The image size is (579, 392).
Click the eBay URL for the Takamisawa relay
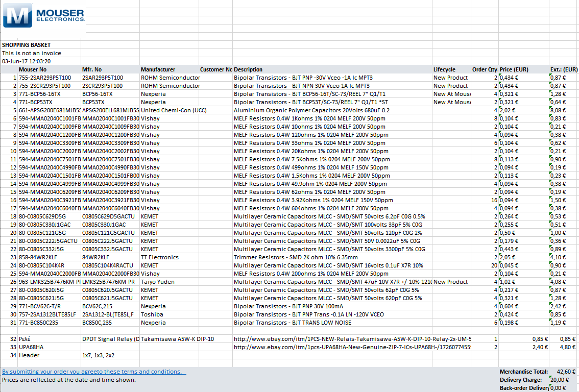[x=352, y=339]
